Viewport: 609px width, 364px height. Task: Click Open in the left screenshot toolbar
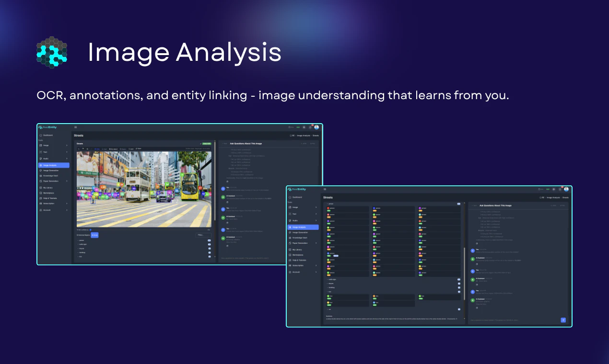[x=139, y=148]
